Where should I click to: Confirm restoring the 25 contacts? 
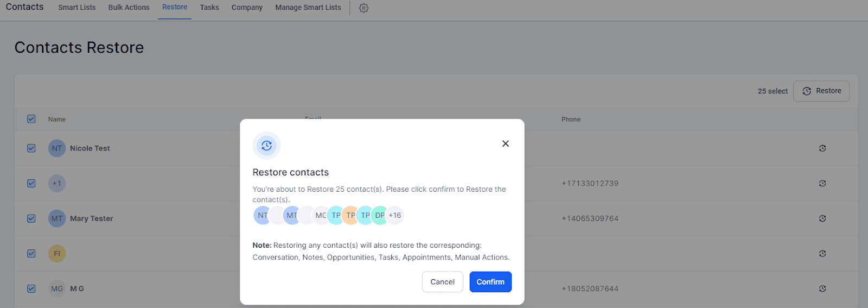tap(490, 282)
